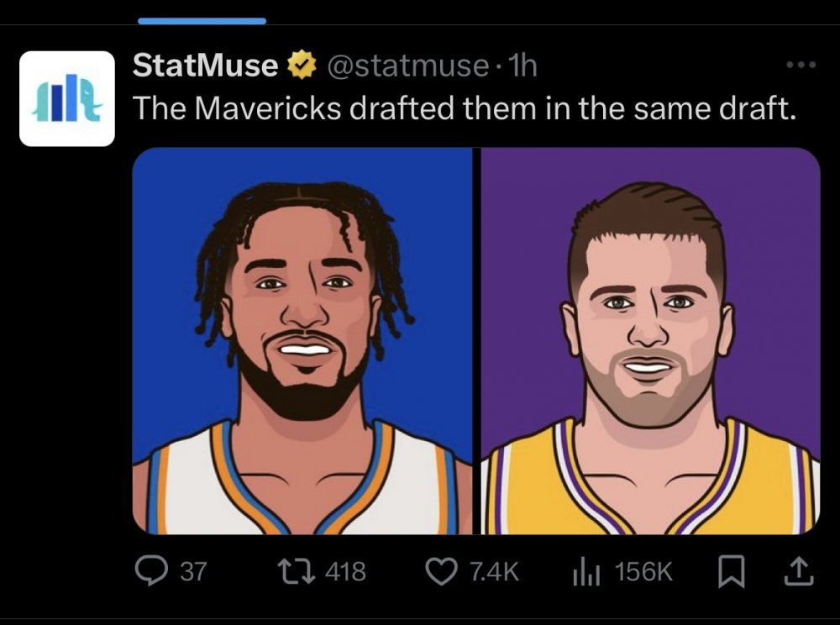Open view analytics bar chart icon
The width and height of the screenshot is (840, 625).
tap(585, 572)
